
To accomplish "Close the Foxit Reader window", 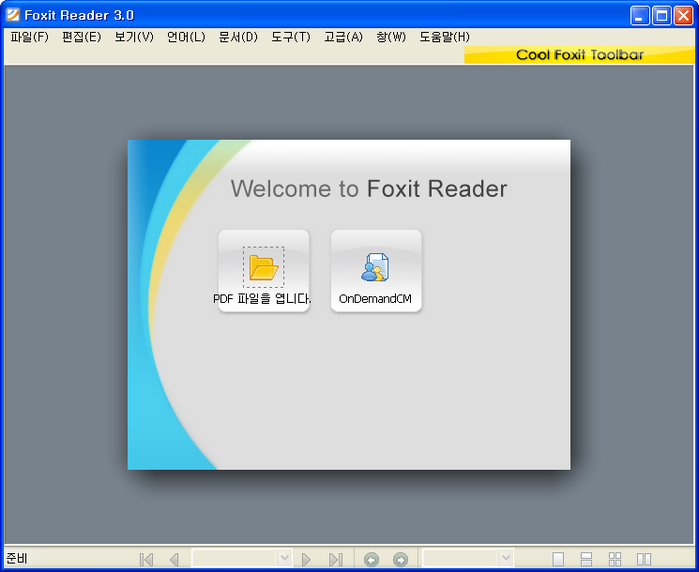I will [683, 16].
